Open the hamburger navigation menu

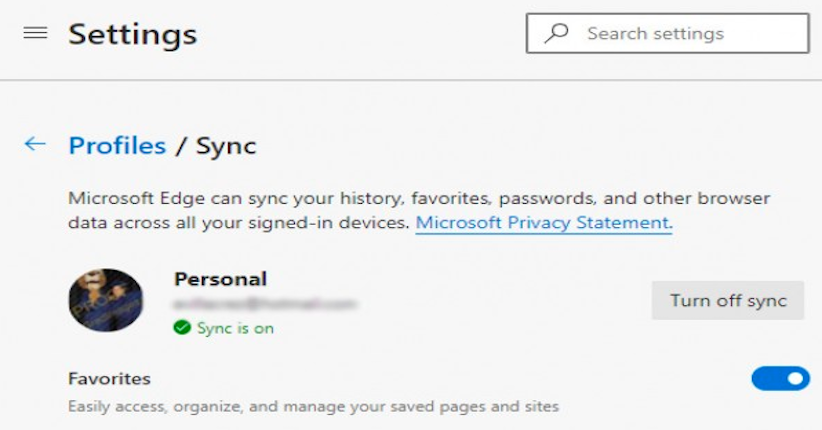tap(36, 33)
